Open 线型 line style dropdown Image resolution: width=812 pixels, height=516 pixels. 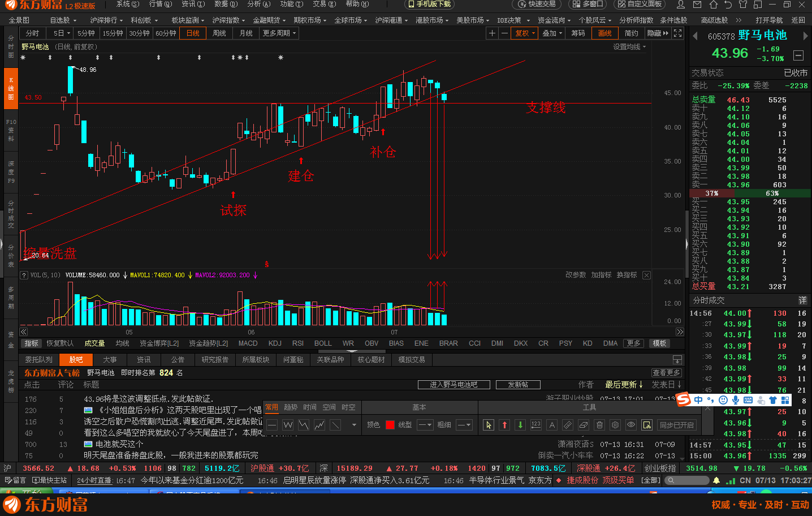click(x=426, y=425)
